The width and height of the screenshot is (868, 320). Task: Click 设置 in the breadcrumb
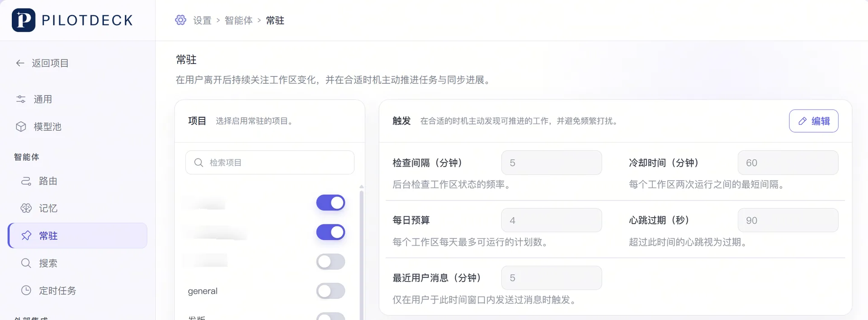pos(202,20)
